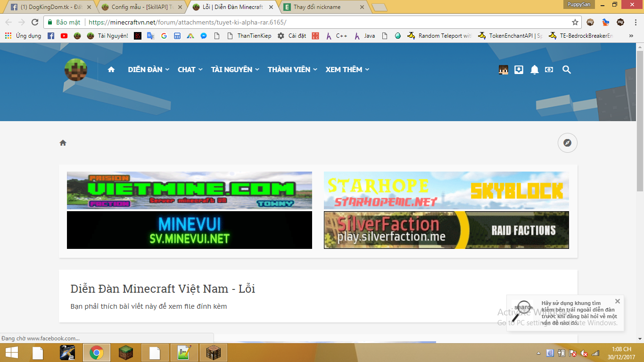The image size is (644, 362).
Task: Go to forum home via navbar house icon
Action: (x=111, y=70)
